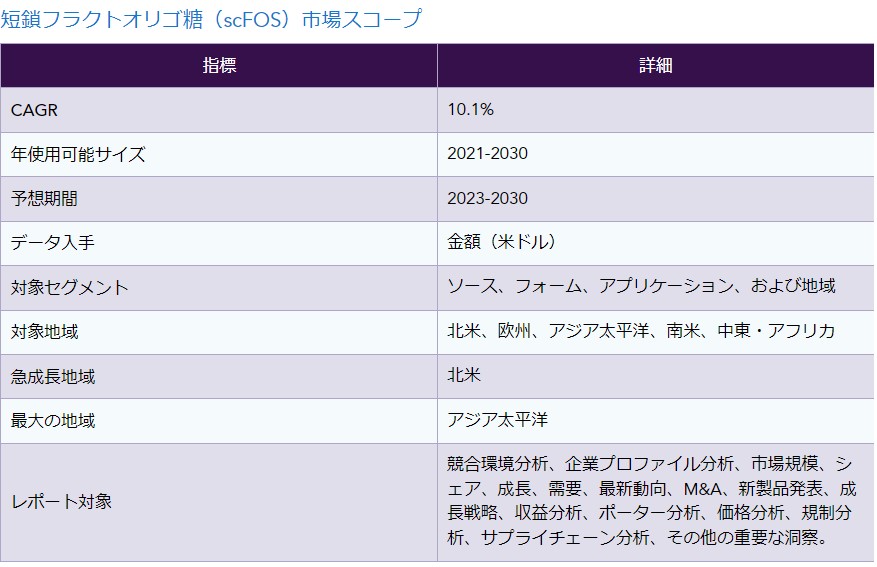Click the 年使用可能サイズ label cell

219,154
